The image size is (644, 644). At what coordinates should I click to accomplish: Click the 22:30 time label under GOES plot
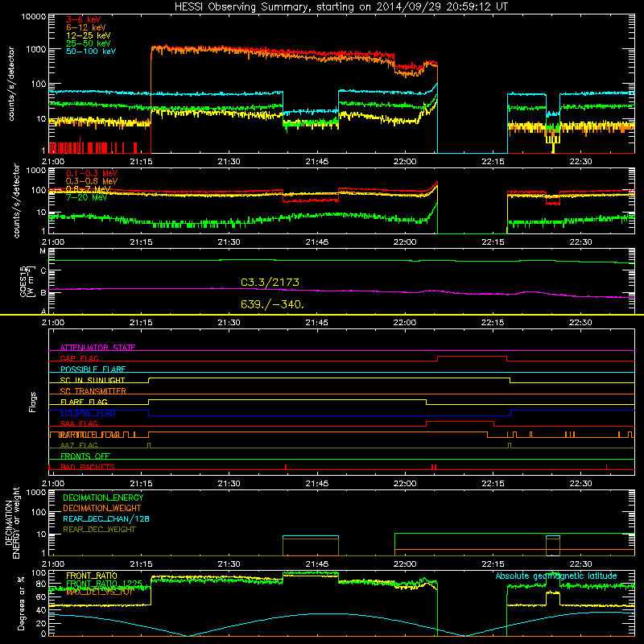click(x=580, y=323)
